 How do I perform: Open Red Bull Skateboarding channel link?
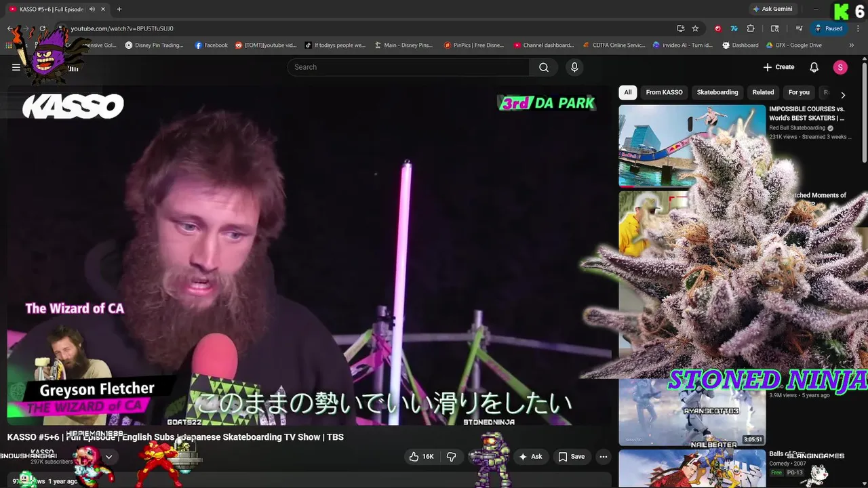(x=797, y=128)
